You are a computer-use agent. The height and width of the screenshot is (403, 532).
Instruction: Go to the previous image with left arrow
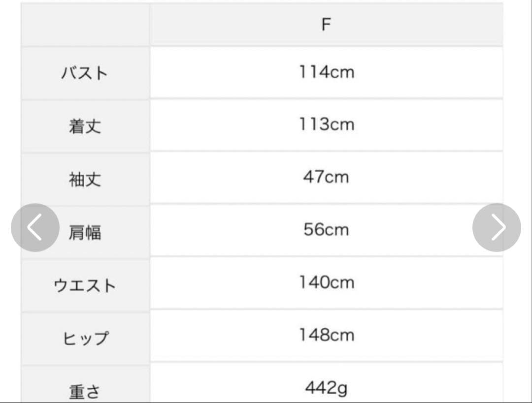(x=35, y=227)
